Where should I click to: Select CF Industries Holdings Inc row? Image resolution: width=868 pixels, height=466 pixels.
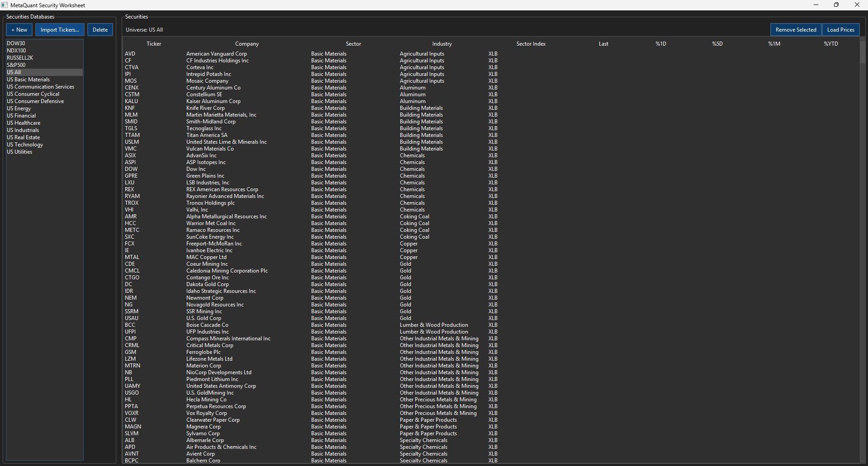(491, 61)
